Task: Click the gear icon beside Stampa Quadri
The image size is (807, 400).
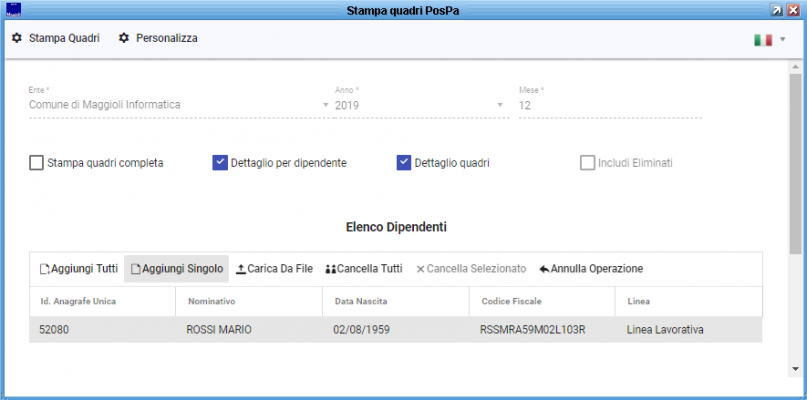Action: pyautogui.click(x=17, y=38)
